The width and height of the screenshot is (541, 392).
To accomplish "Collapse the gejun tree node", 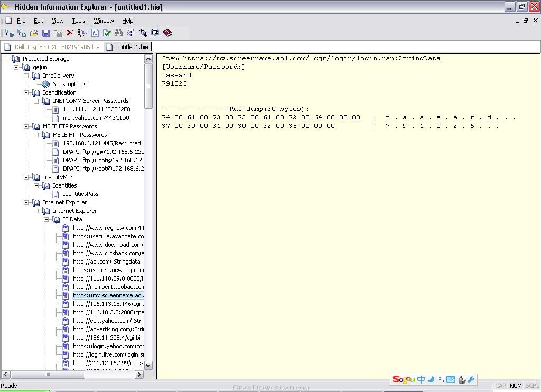I will coord(16,67).
